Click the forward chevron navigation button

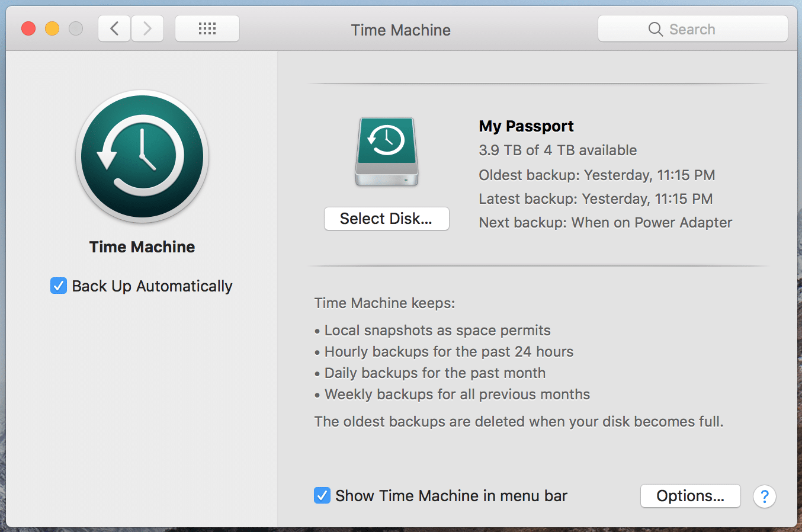[147, 28]
